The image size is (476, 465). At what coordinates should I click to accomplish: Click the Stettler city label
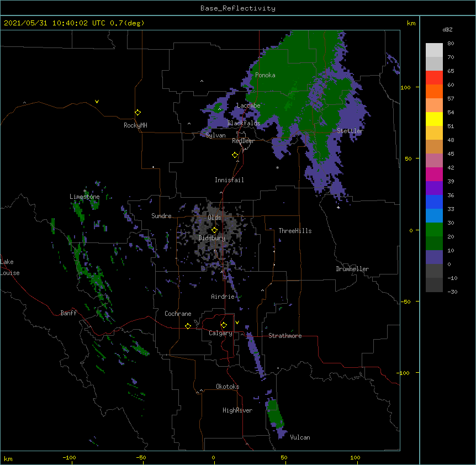[x=350, y=131]
